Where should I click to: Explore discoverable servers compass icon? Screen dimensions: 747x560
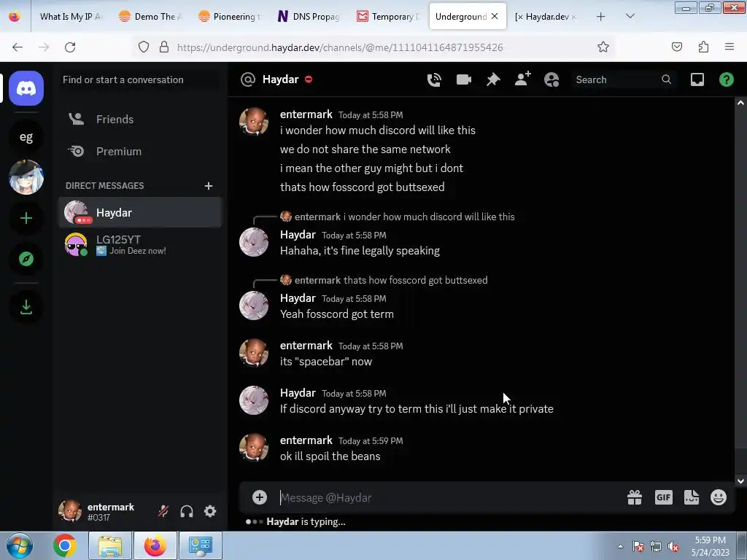[x=26, y=259]
